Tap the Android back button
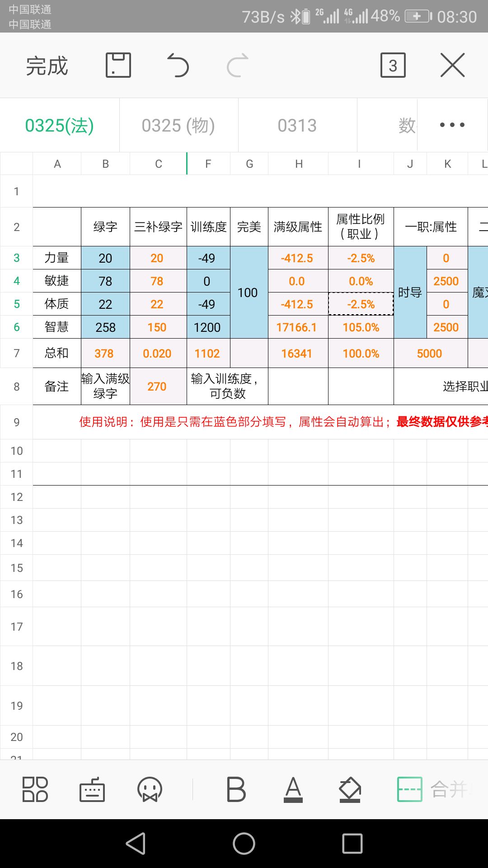 pyautogui.click(x=136, y=844)
